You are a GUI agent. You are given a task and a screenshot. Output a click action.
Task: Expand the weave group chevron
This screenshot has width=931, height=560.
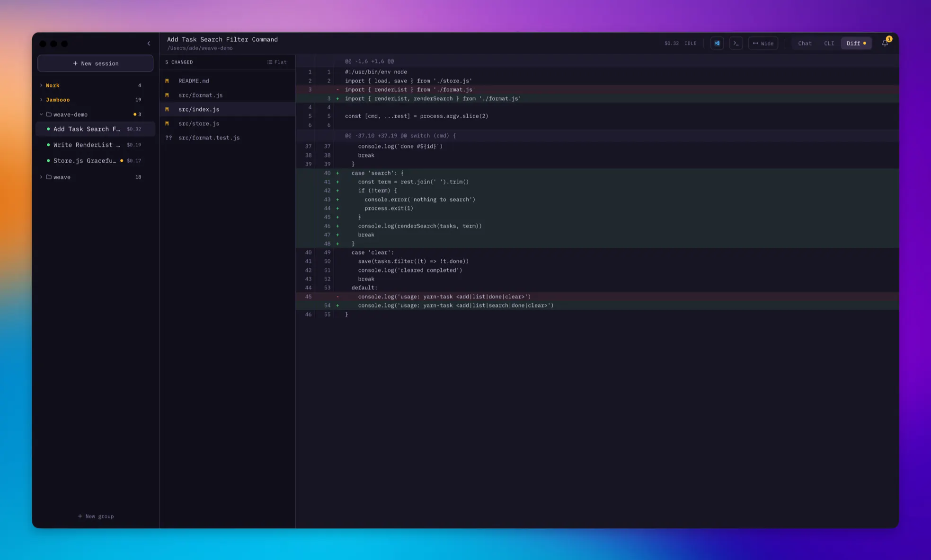click(41, 177)
